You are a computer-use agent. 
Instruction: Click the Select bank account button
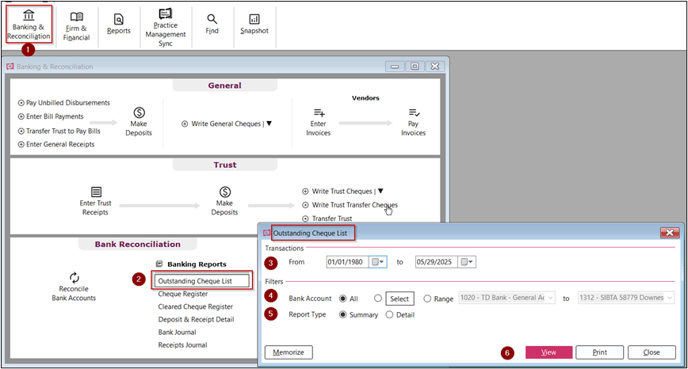point(400,299)
